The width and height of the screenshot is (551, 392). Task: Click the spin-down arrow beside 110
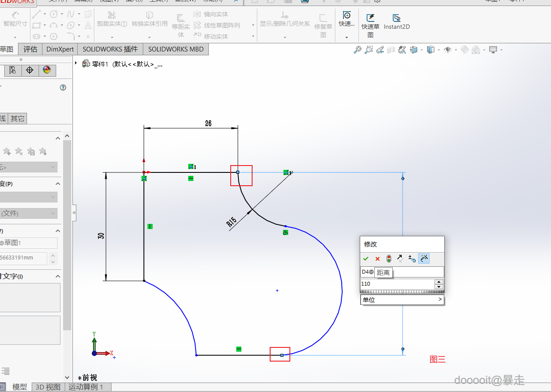439,286
